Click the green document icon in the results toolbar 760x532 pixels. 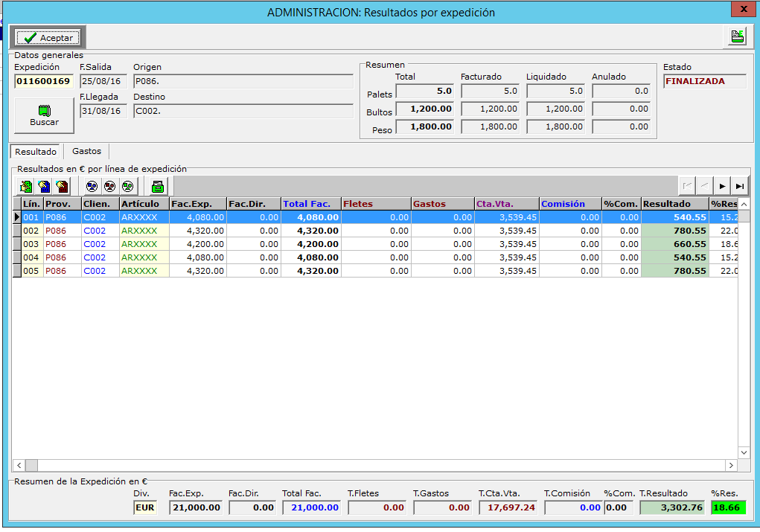point(27,186)
